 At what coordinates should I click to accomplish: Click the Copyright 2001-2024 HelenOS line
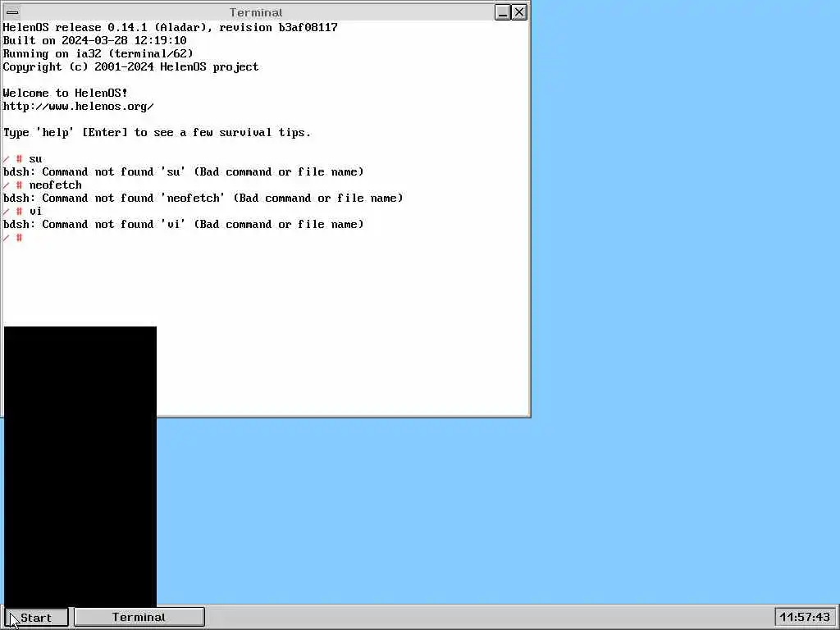tap(130, 67)
